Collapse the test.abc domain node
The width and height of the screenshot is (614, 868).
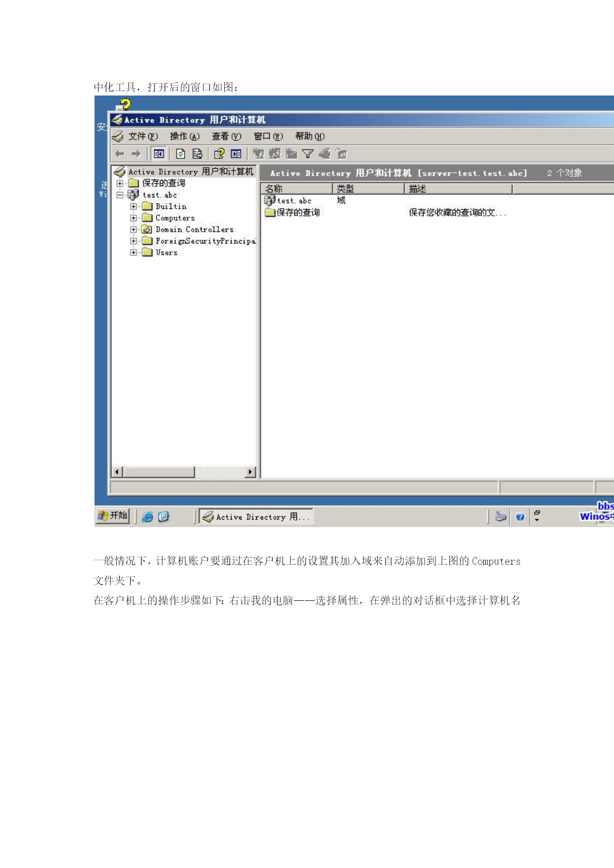[x=120, y=195]
